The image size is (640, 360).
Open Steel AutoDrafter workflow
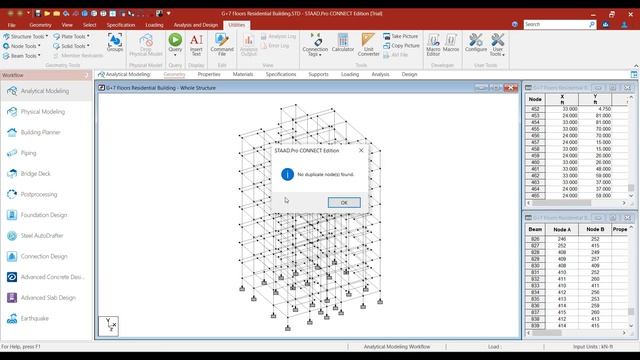(x=46, y=236)
